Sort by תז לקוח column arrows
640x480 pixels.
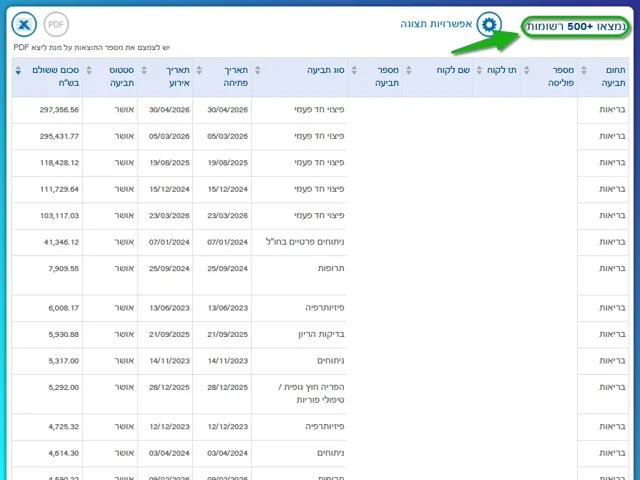pos(480,70)
